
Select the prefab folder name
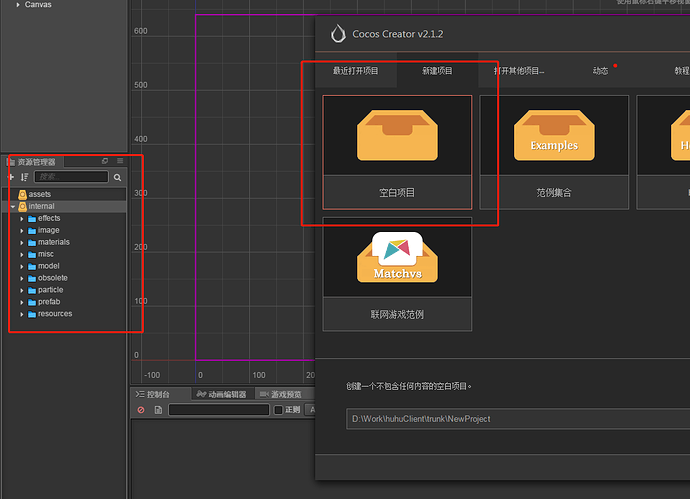[x=49, y=302]
